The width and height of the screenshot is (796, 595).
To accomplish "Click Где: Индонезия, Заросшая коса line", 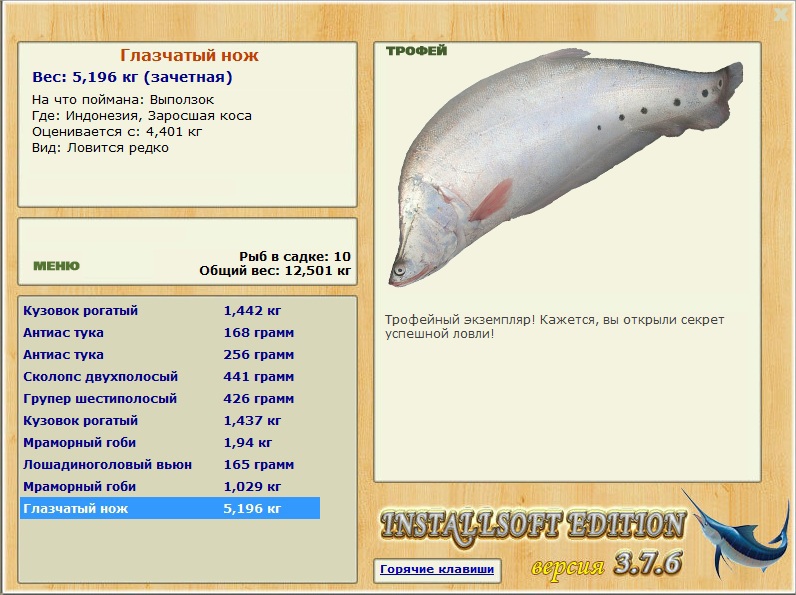I will coord(142,116).
